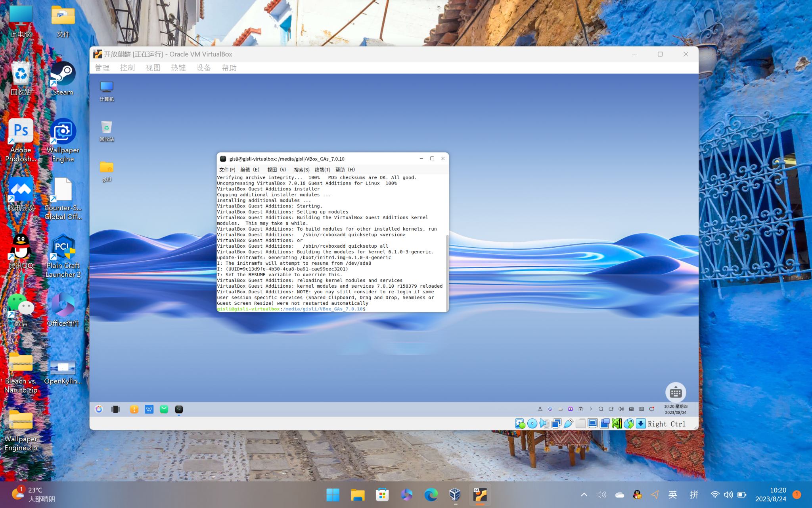Screen dimensions: 812x508
Task: Open terminal 搜索(S) menu
Action: [x=302, y=169]
